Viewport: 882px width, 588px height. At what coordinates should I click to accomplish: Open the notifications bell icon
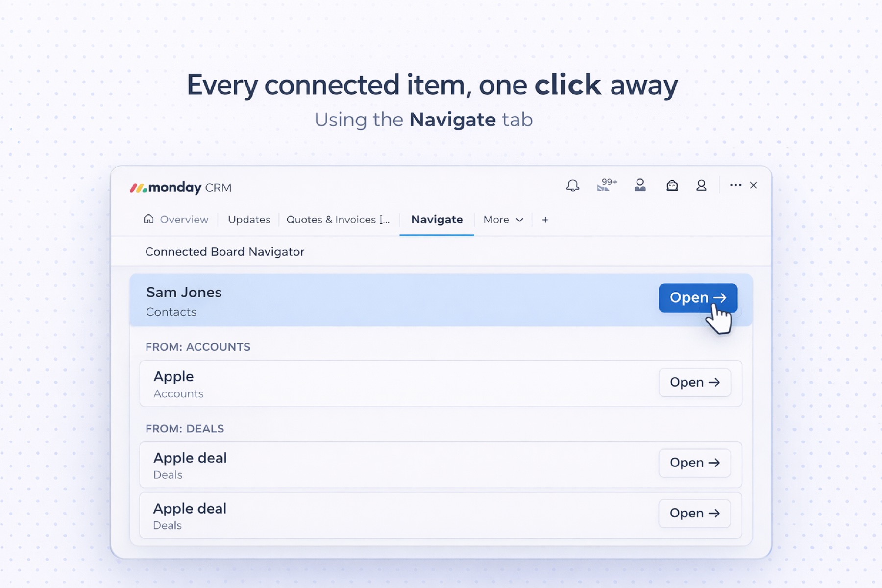coord(572,185)
